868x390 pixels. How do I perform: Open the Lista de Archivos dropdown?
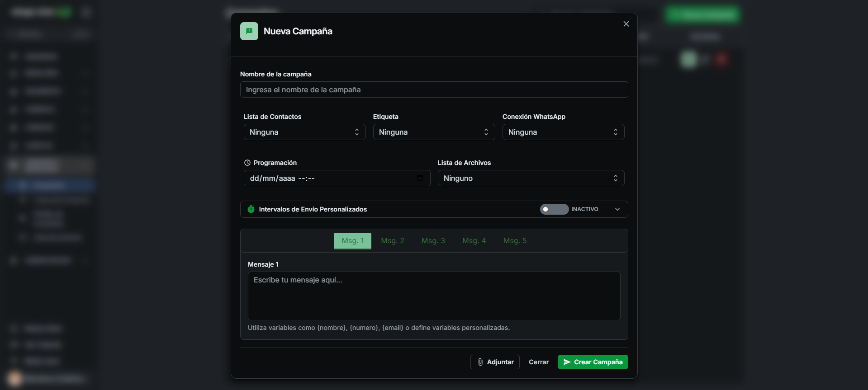click(531, 178)
